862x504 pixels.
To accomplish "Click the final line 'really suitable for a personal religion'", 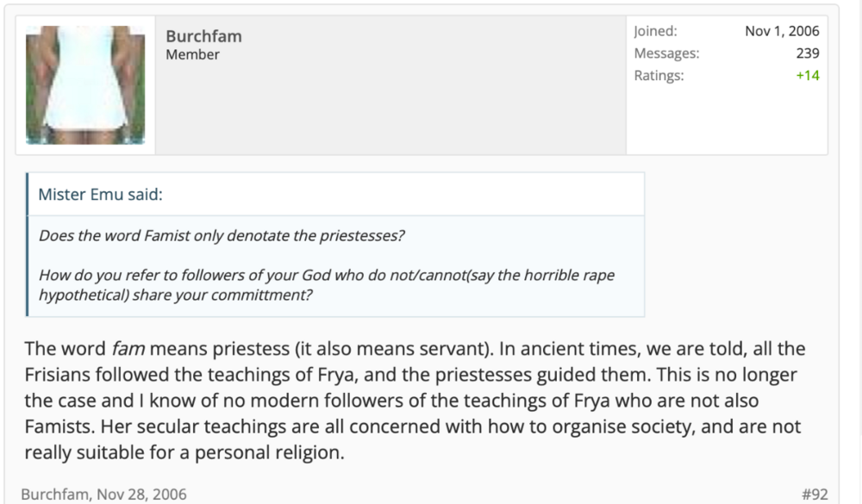I will click(x=184, y=452).
